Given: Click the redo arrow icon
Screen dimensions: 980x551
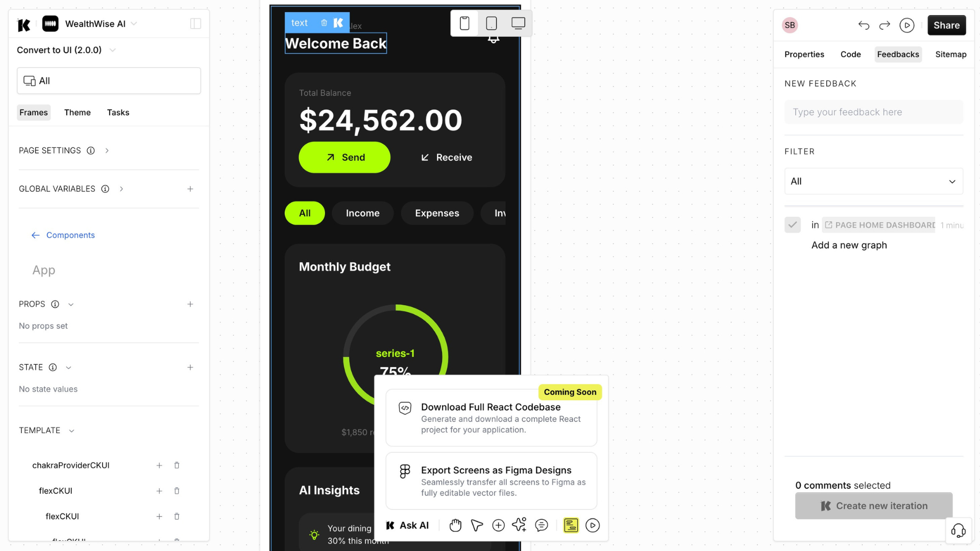Looking at the screenshot, I should 886,25.
